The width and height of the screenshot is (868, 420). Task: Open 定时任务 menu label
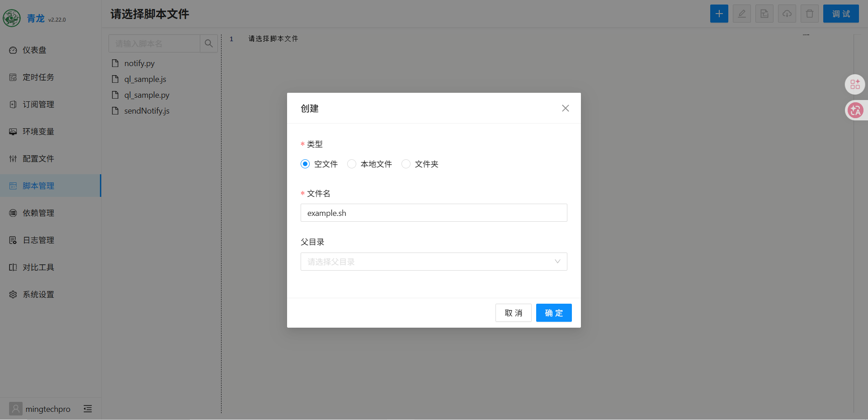[38, 77]
